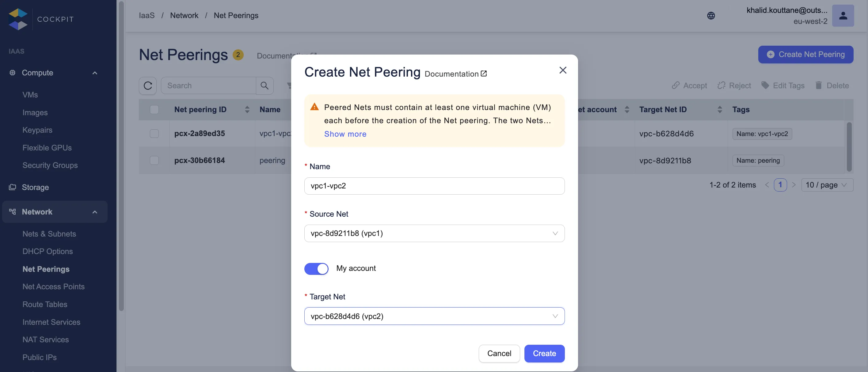Close the Create Net Peering dialog
Screen dimensions: 868x372
coord(563,70)
